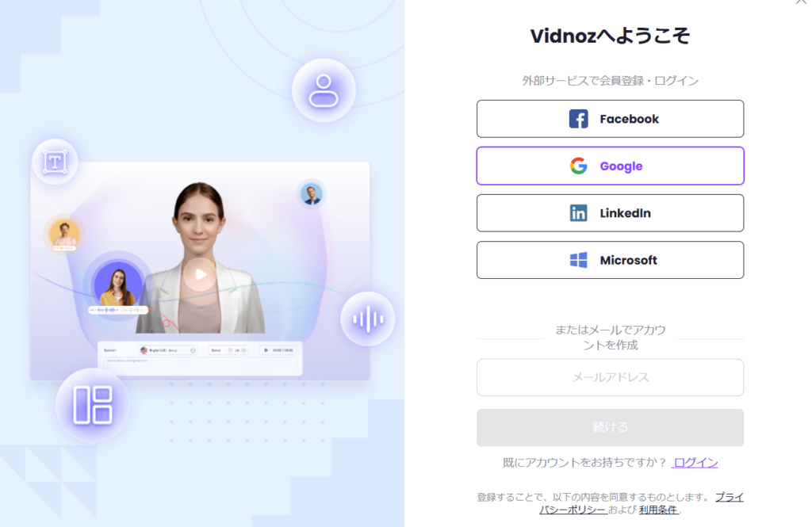Image resolution: width=812 pixels, height=527 pixels.
Task: Close the welcome dialog with X
Action: pos(802,2)
